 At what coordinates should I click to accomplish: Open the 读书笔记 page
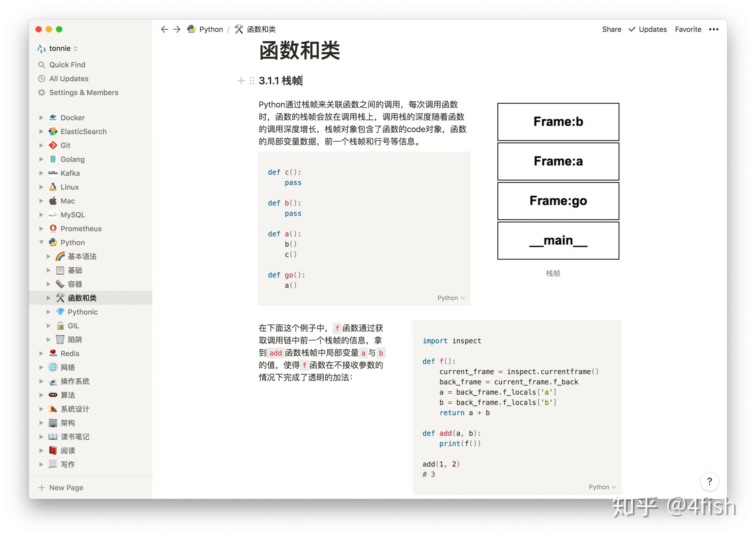point(91,437)
